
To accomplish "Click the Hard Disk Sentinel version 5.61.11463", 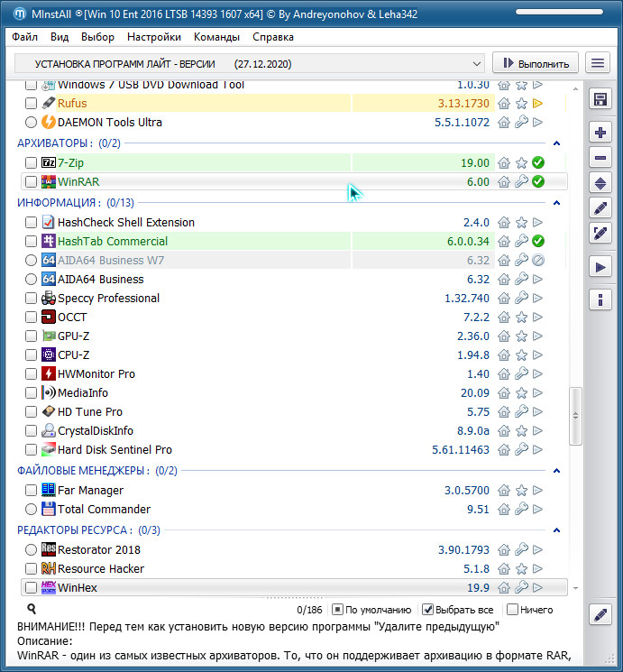I will point(461,449).
